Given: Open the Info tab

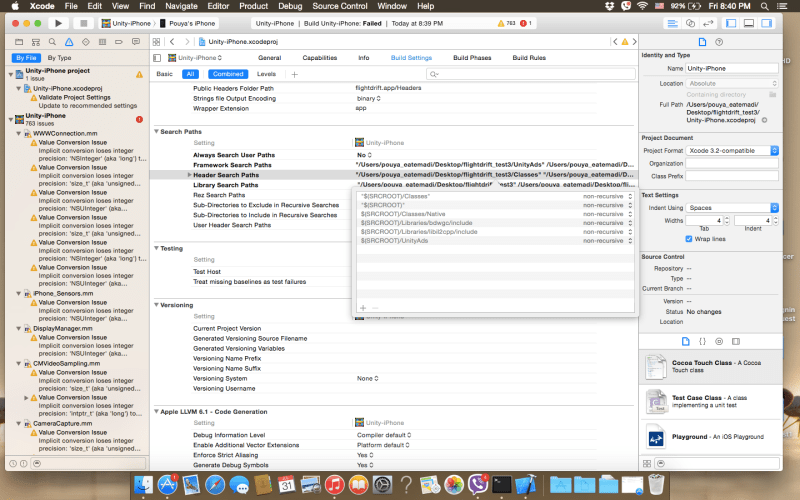Looking at the screenshot, I should point(364,58).
